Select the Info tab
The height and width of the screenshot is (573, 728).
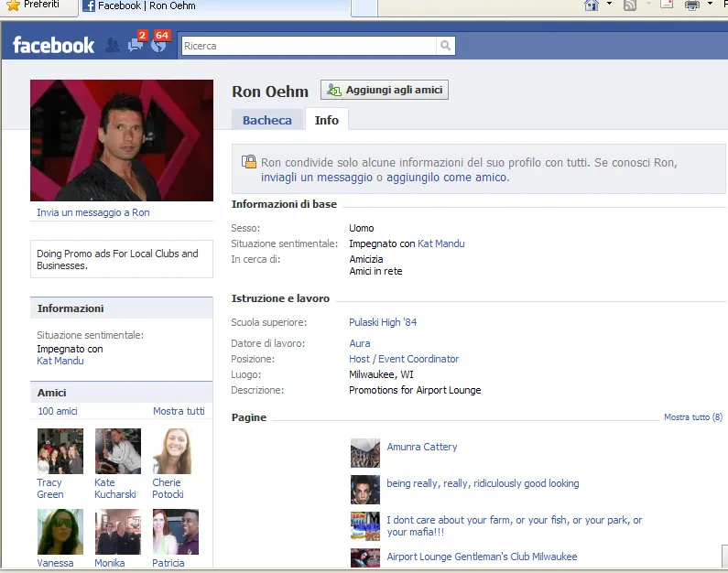pos(326,120)
